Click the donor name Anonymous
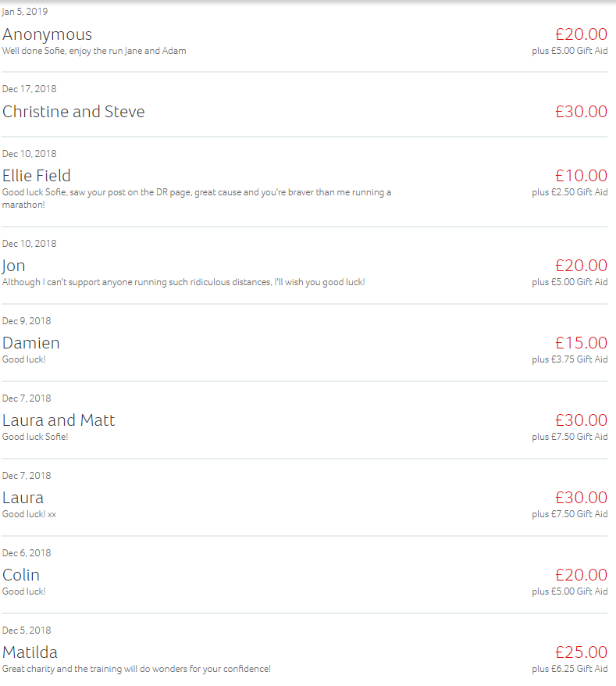Image resolution: width=616 pixels, height=686 pixels. 47,34
